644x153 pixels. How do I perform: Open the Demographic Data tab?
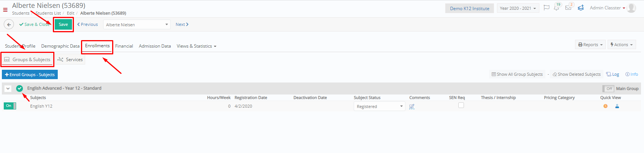[60, 46]
